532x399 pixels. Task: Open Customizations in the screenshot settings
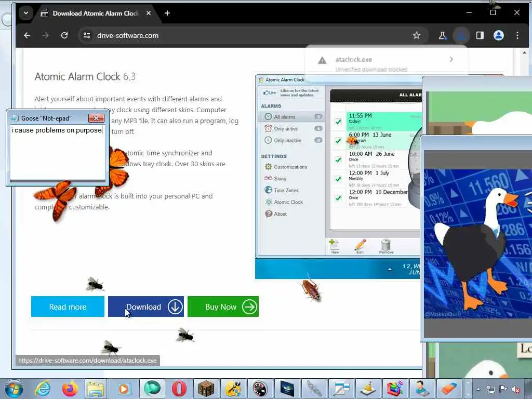tap(286, 167)
